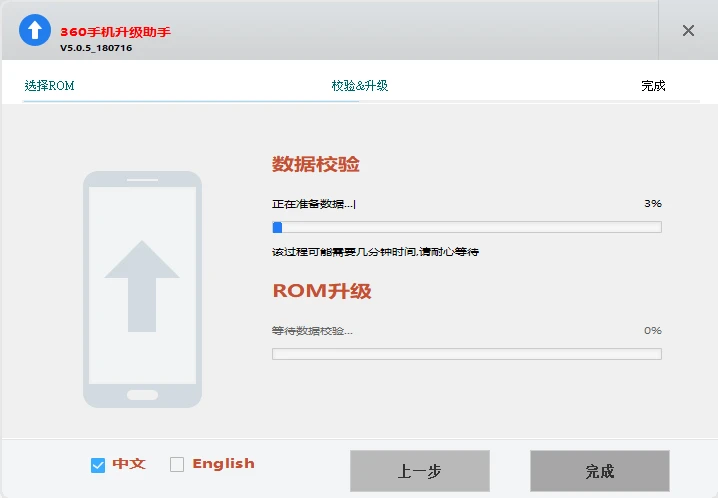Click the ROM升级 progress bar
718x498 pixels.
pos(467,354)
